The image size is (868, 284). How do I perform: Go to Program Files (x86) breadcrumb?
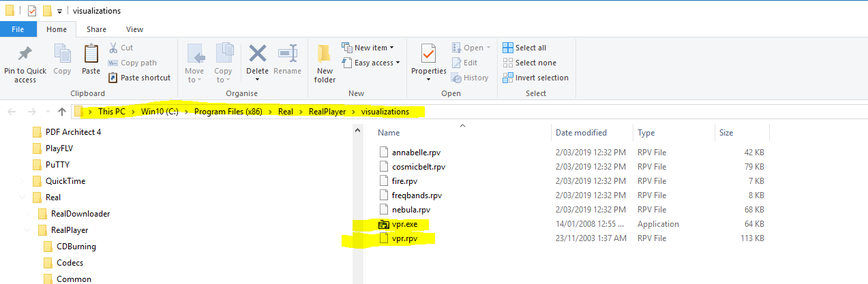228,112
